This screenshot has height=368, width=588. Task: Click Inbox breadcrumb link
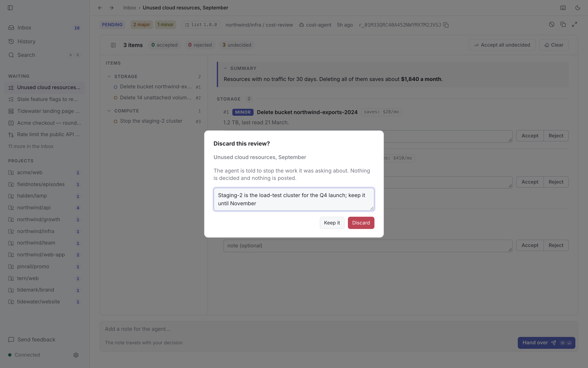coord(129,8)
